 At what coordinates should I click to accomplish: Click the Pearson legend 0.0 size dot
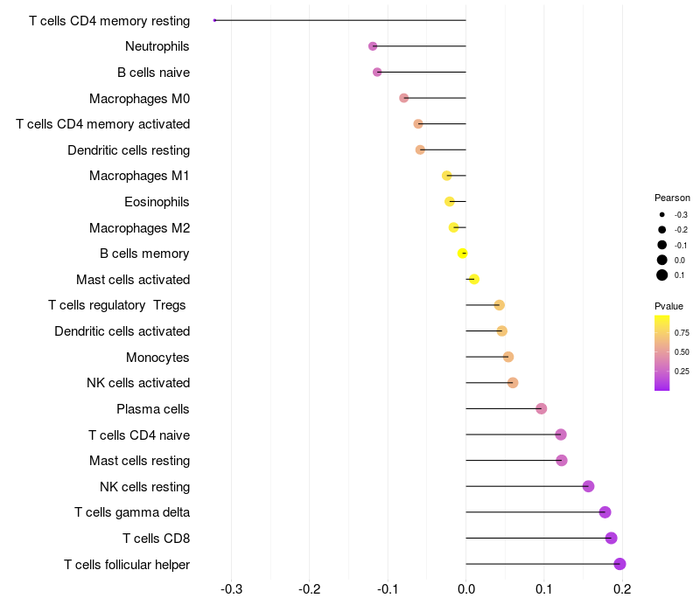tap(662, 260)
